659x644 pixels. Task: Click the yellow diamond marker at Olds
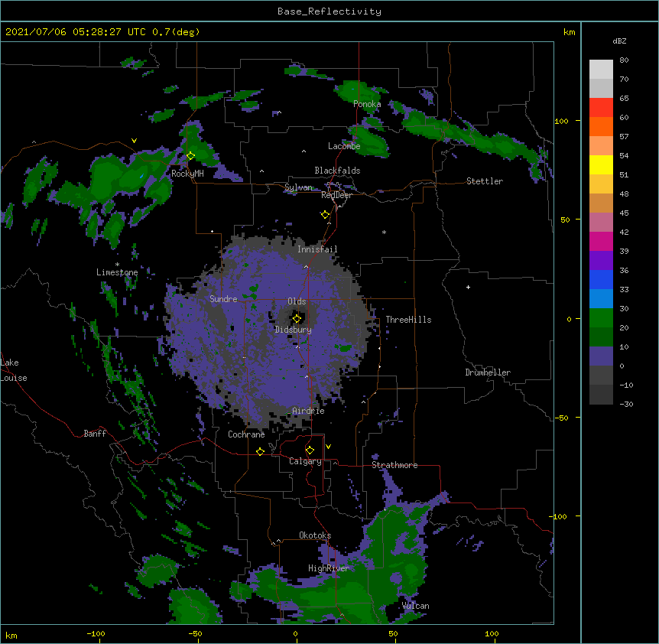(297, 318)
